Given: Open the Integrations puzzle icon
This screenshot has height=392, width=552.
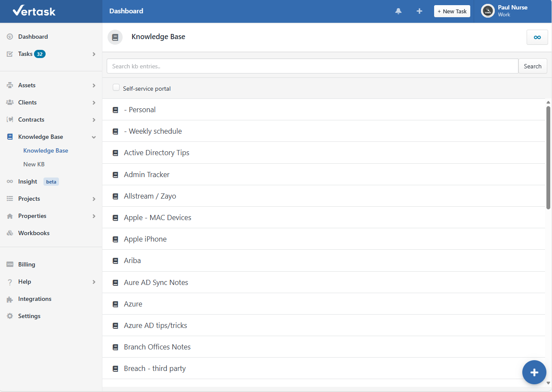Looking at the screenshot, I should tap(9, 299).
